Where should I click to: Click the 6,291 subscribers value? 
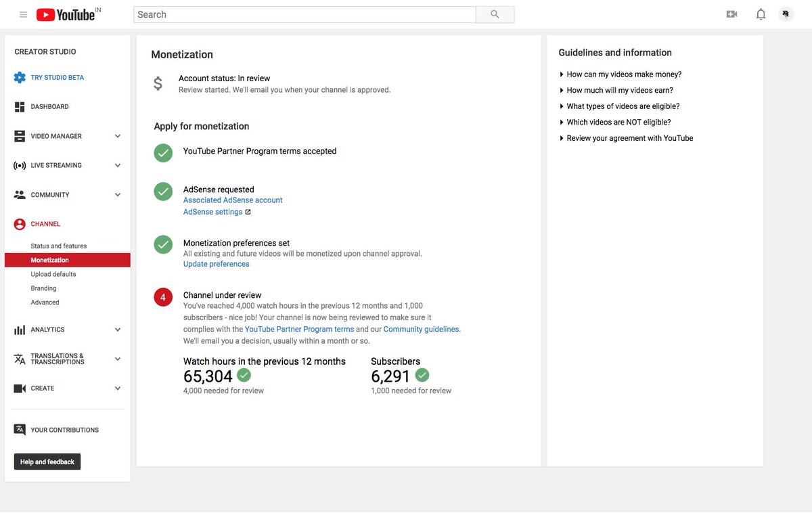tap(390, 376)
